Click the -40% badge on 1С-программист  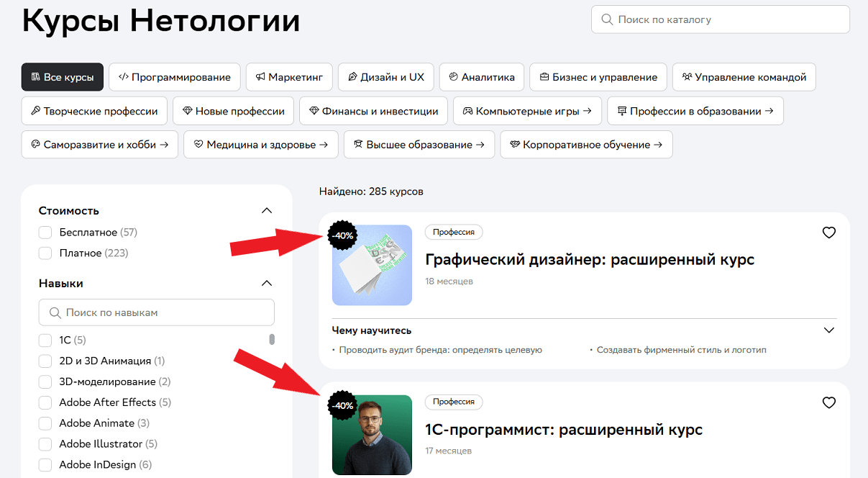tap(342, 405)
